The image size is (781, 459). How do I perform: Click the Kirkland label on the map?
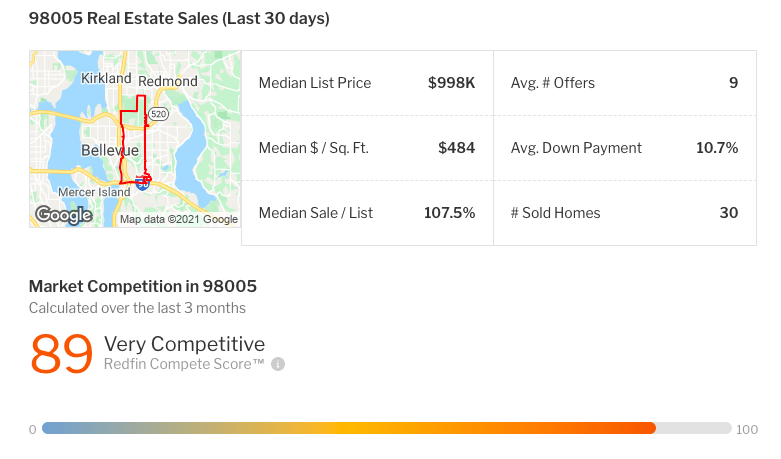[106, 79]
